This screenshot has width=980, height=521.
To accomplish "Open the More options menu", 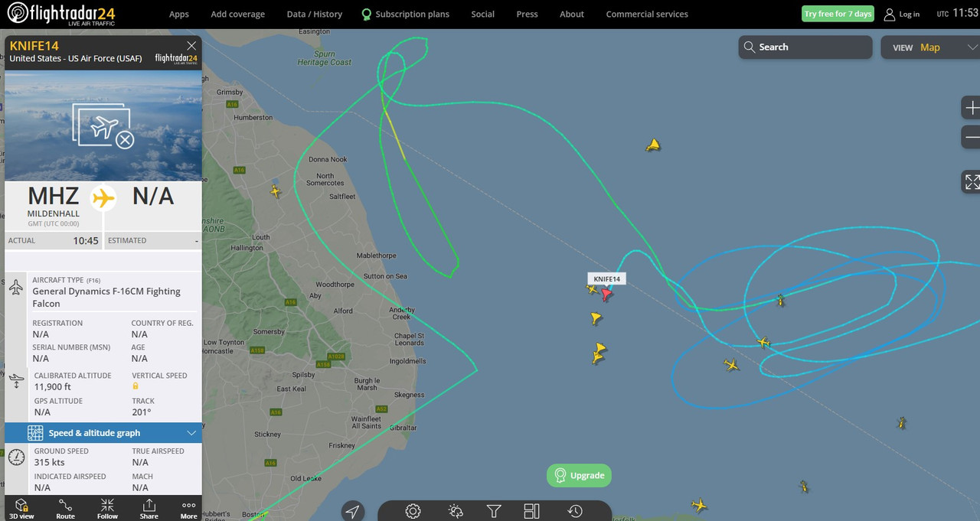I will coord(188,509).
